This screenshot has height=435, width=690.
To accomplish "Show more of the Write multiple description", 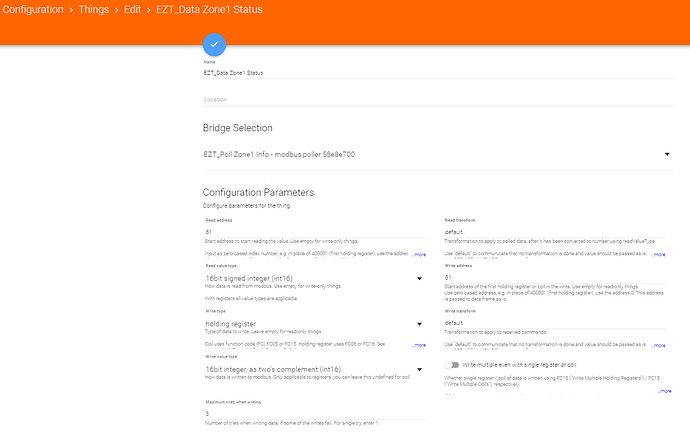I will pos(662,391).
